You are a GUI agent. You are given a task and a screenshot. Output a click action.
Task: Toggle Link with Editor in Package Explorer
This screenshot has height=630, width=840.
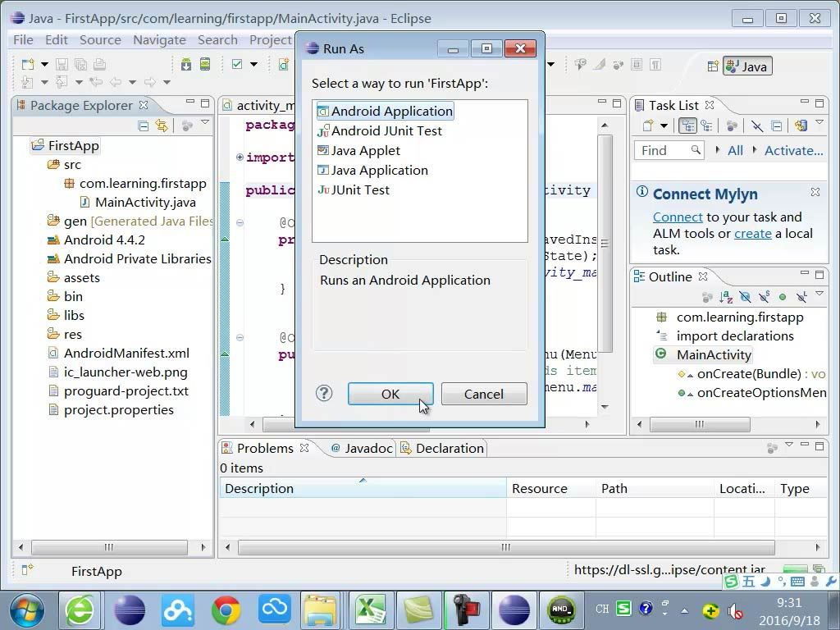tap(162, 126)
